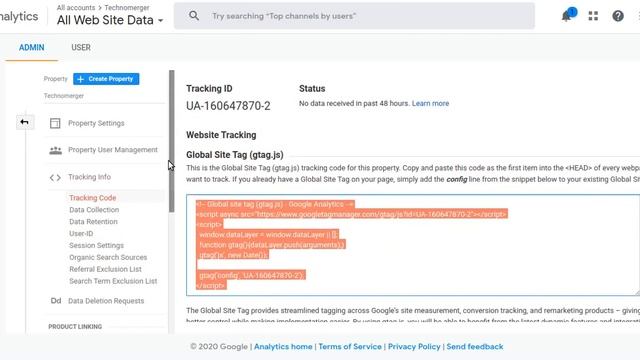Open Organic Search Sources
The image size is (640, 360).
tap(108, 257)
